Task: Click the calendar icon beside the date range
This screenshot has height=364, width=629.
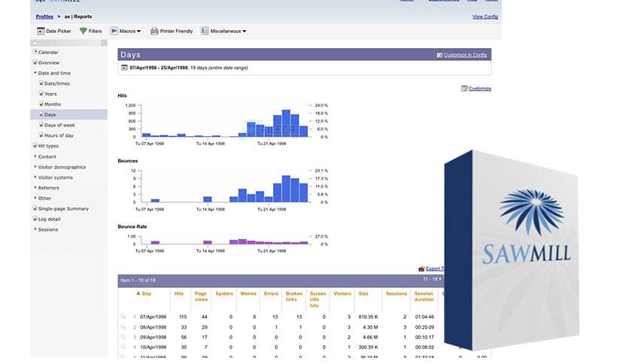Action: coord(124,68)
